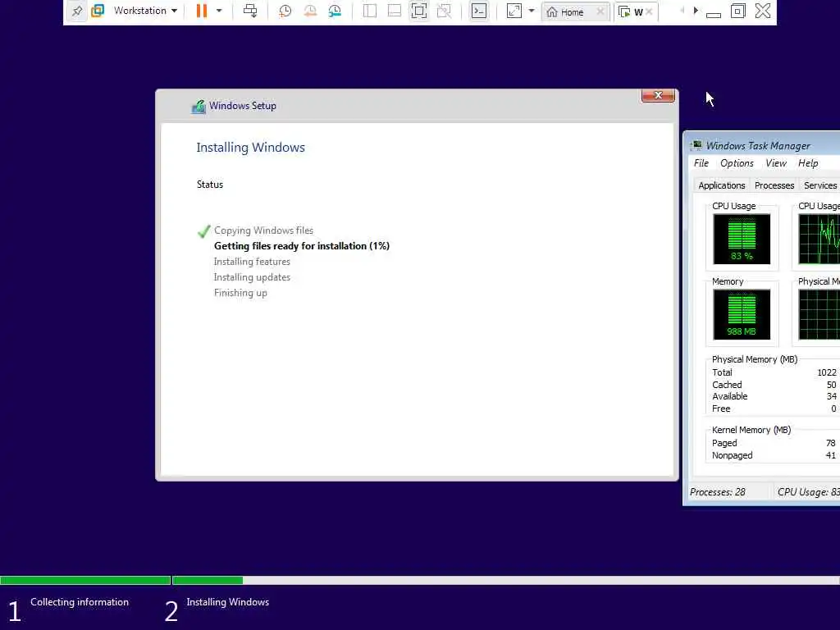Switch to Task Manager Services tab
Image resolution: width=840 pixels, height=630 pixels.
819,185
